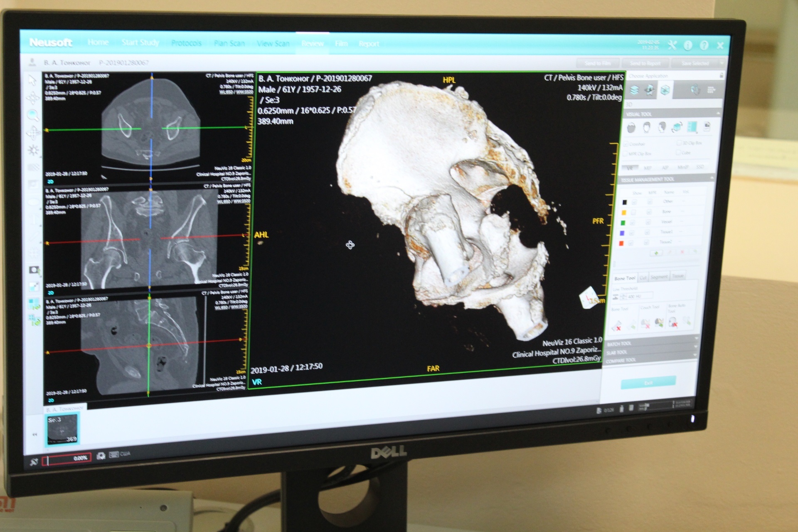Select the stacked layers application icon
This screenshot has width=798, height=532.
coord(634,90)
